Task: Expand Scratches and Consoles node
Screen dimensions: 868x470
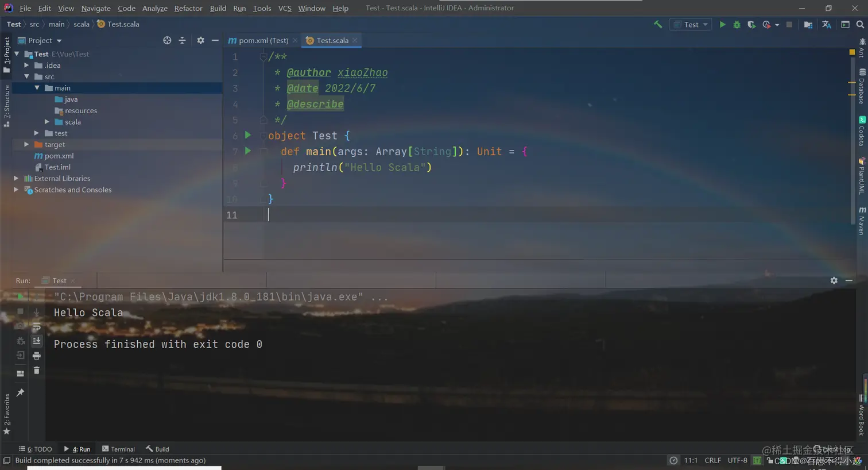Action: tap(16, 190)
